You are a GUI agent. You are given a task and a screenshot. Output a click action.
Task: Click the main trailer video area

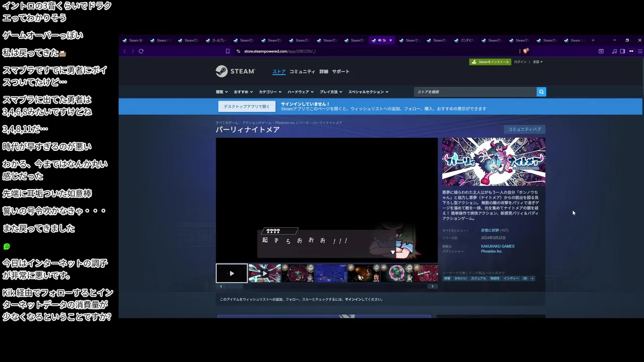pos(327,200)
